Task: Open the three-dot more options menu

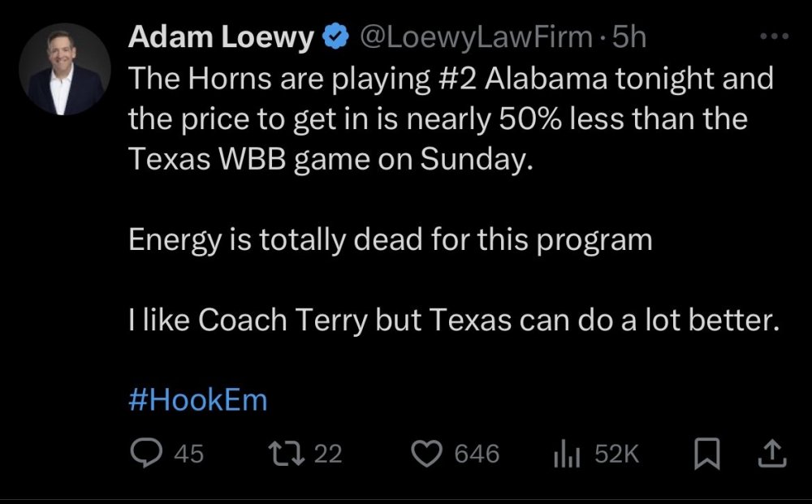Action: [771, 37]
